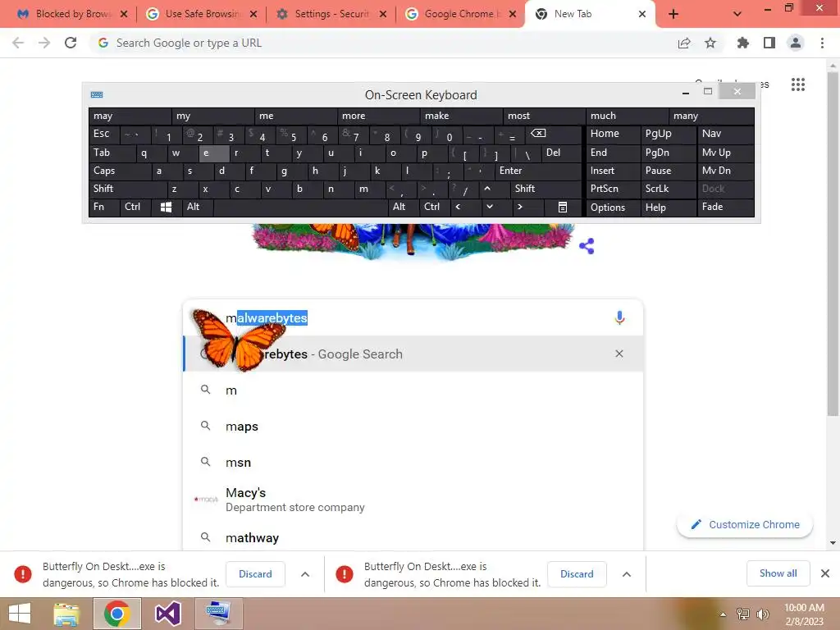Click the doodle share icon

point(587,246)
